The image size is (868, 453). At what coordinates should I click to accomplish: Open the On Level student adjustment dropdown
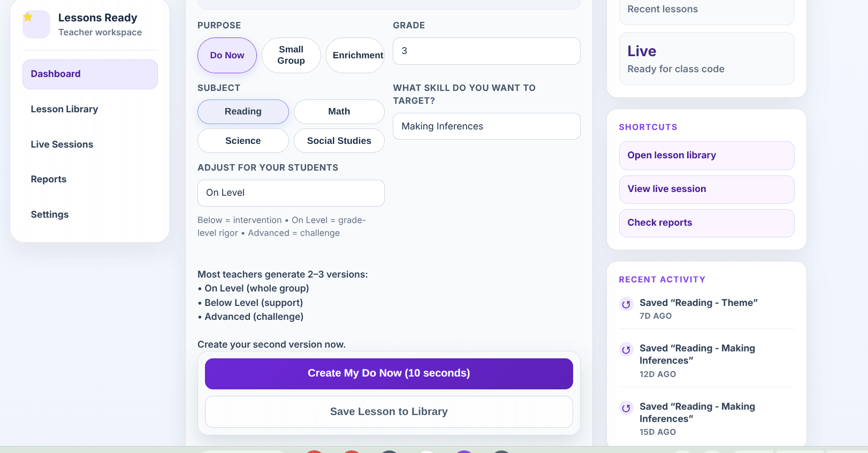click(x=291, y=193)
